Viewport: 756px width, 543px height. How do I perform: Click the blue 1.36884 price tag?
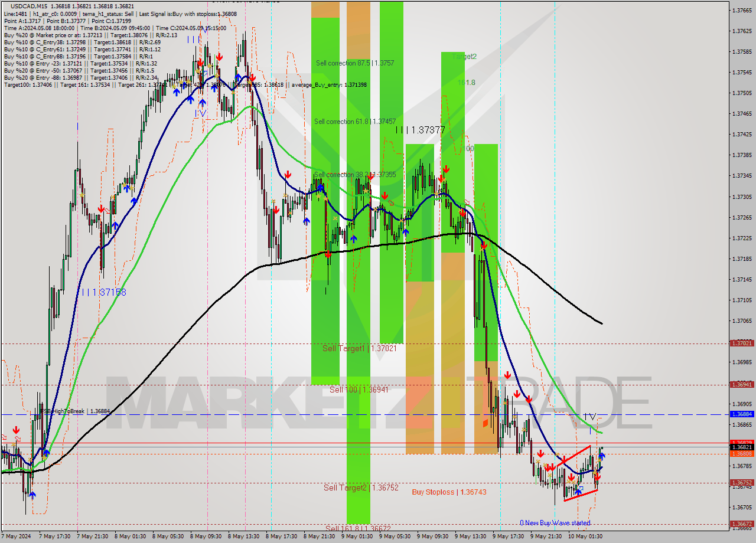[742, 414]
